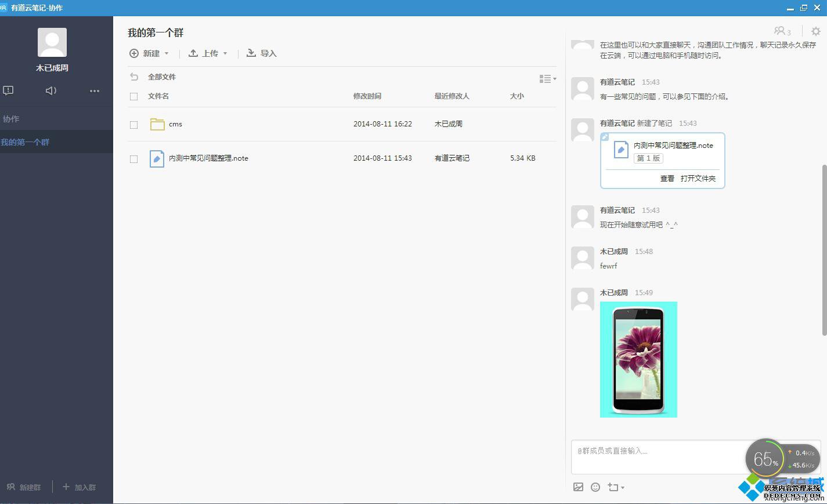The image size is (827, 504).
Task: Open 内测中常见问题整理.note file name in list
Action: pos(208,158)
